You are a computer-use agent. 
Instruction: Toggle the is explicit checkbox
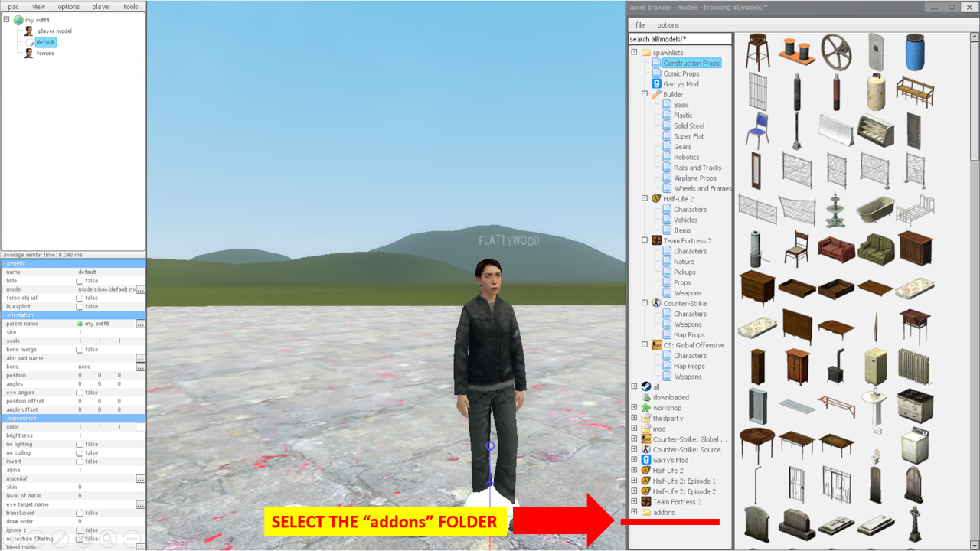[80, 307]
